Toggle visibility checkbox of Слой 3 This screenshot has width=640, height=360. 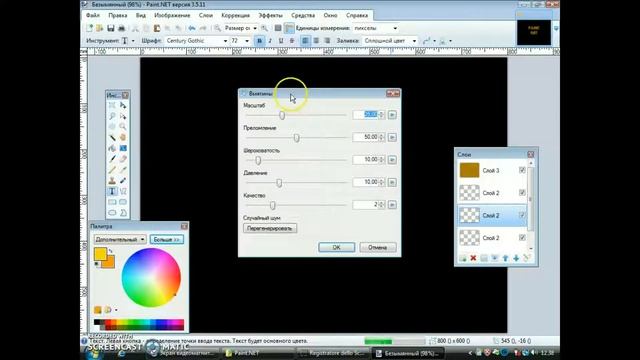point(522,170)
